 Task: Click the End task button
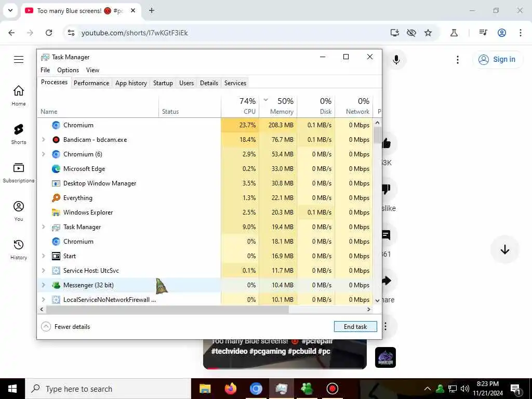[355, 327]
